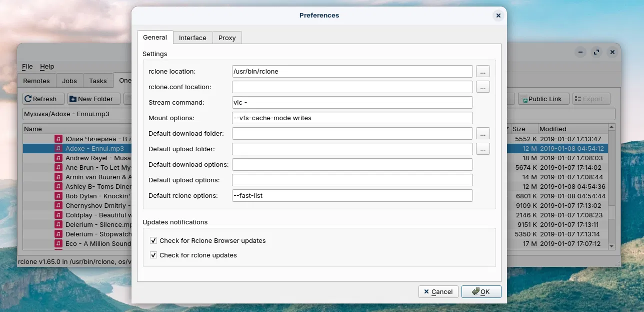The width and height of the screenshot is (644, 312).
Task: Open the File menu
Action: pyautogui.click(x=27, y=66)
